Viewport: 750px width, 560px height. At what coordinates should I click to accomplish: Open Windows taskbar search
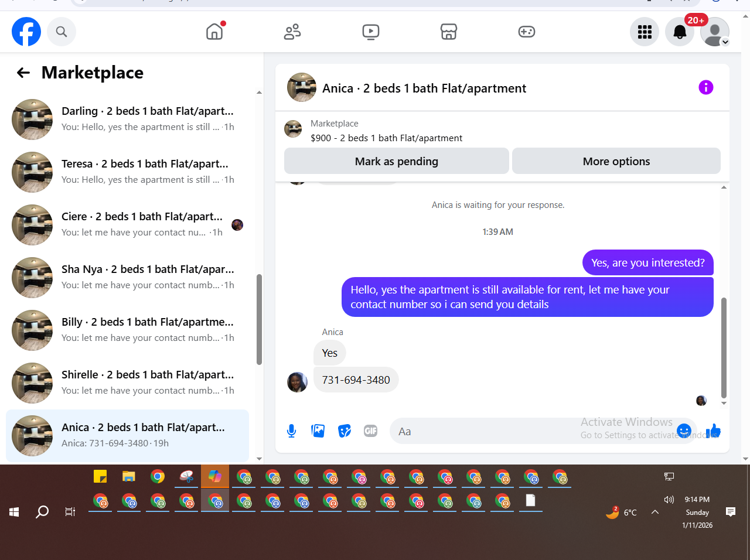click(42, 512)
